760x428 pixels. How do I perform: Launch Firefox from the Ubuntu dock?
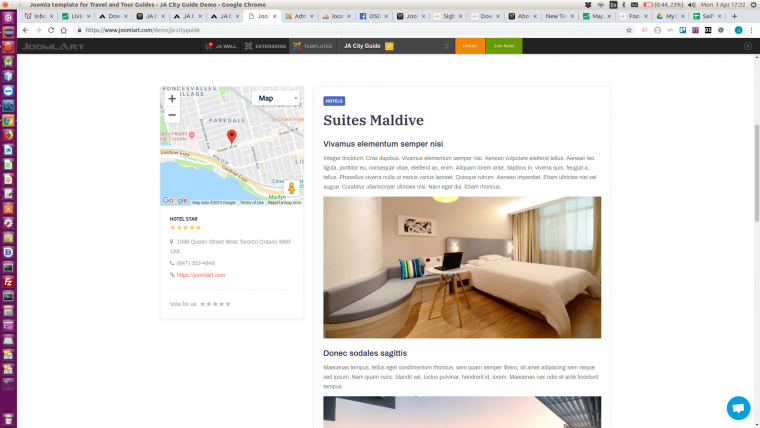coord(8,135)
